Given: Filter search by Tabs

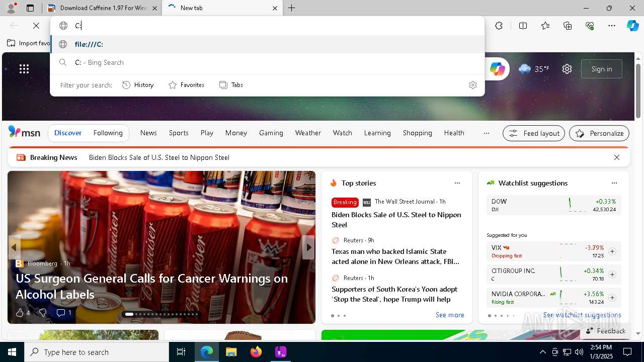Looking at the screenshot, I should [x=231, y=85].
